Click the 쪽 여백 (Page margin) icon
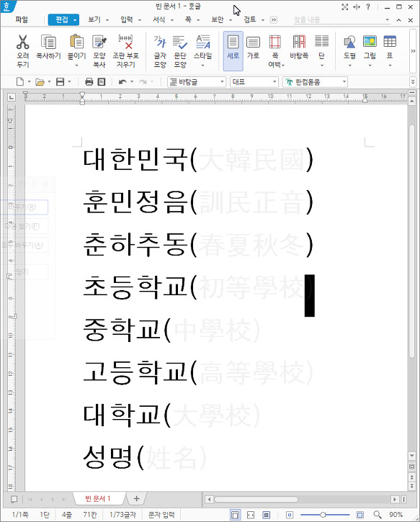420x522 pixels. [275, 42]
